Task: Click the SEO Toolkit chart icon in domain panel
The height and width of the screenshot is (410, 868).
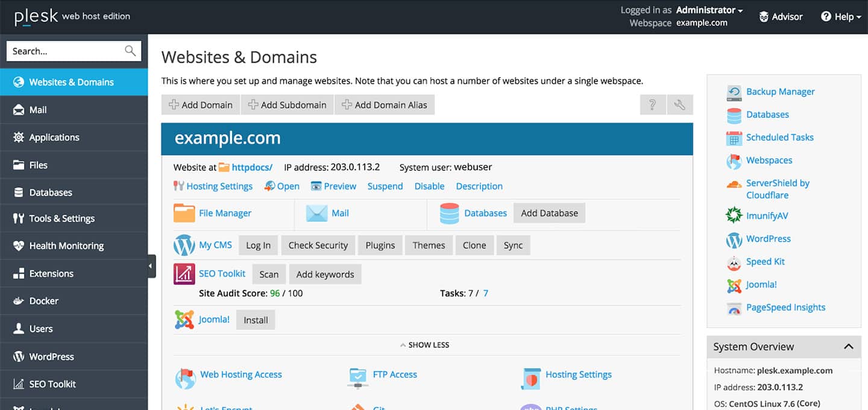Action: pyautogui.click(x=184, y=274)
